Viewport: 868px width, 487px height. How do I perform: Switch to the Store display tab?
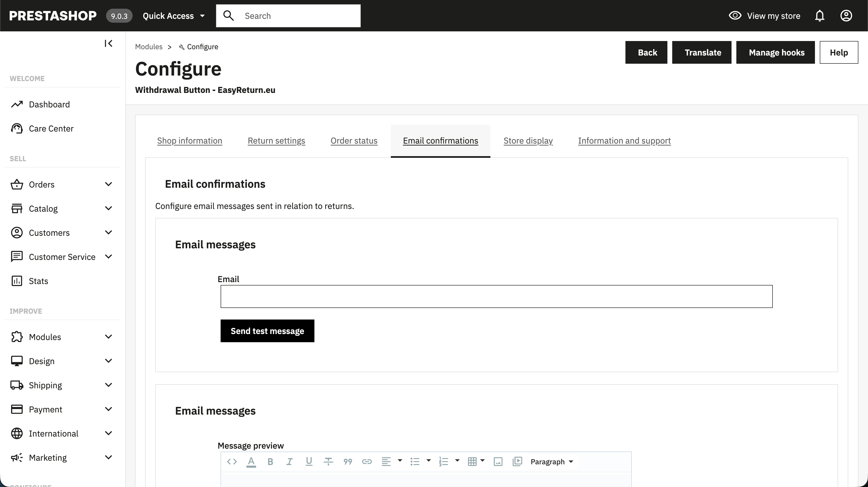pos(528,141)
